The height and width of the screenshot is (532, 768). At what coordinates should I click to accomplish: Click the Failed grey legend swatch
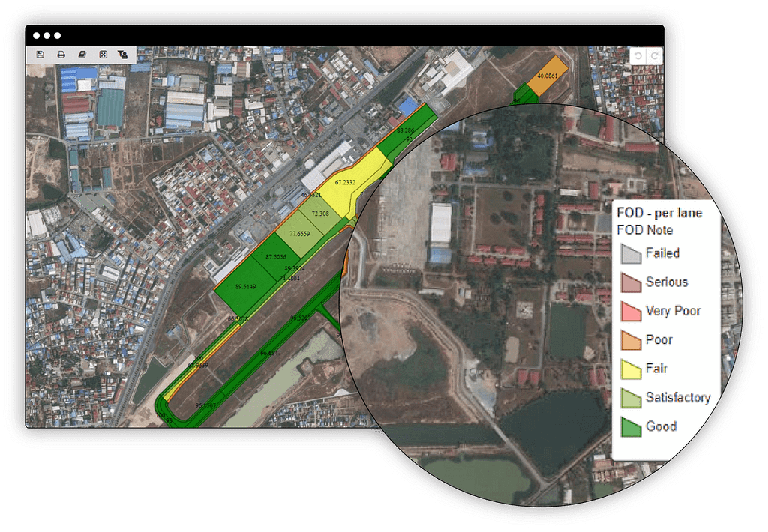[x=631, y=253]
